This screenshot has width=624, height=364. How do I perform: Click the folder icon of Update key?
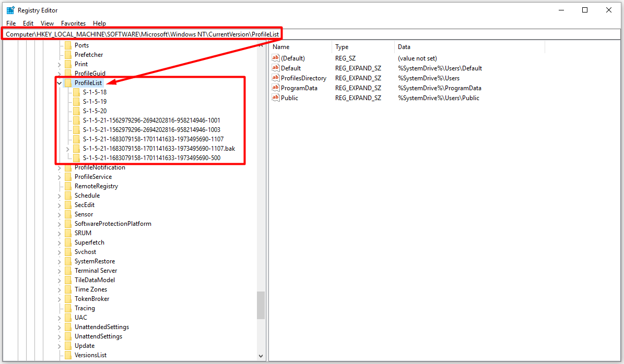(x=68, y=346)
